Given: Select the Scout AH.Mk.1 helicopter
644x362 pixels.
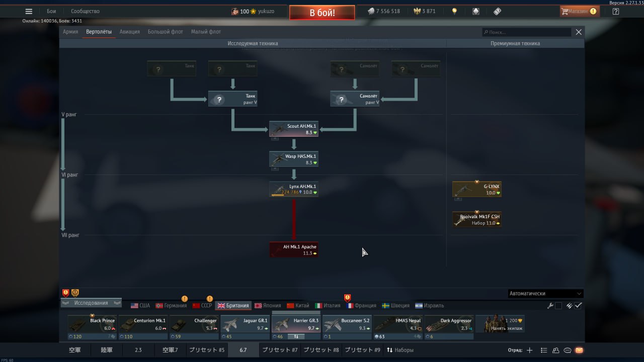Looking at the screenshot, I should [x=294, y=129].
